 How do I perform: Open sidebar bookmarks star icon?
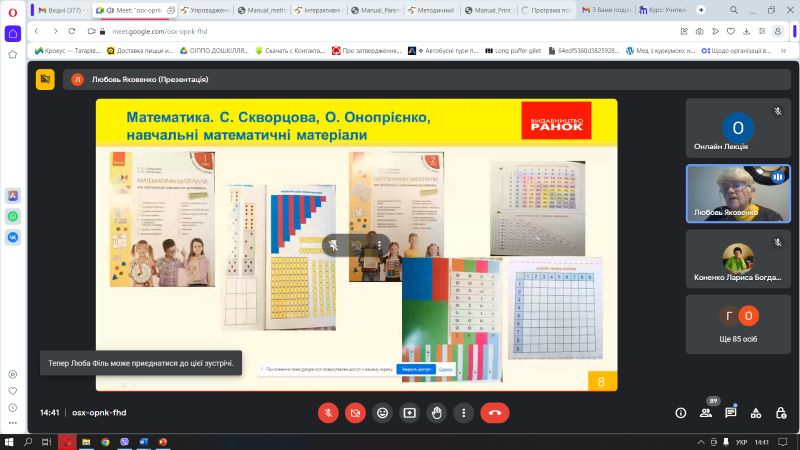[x=13, y=54]
